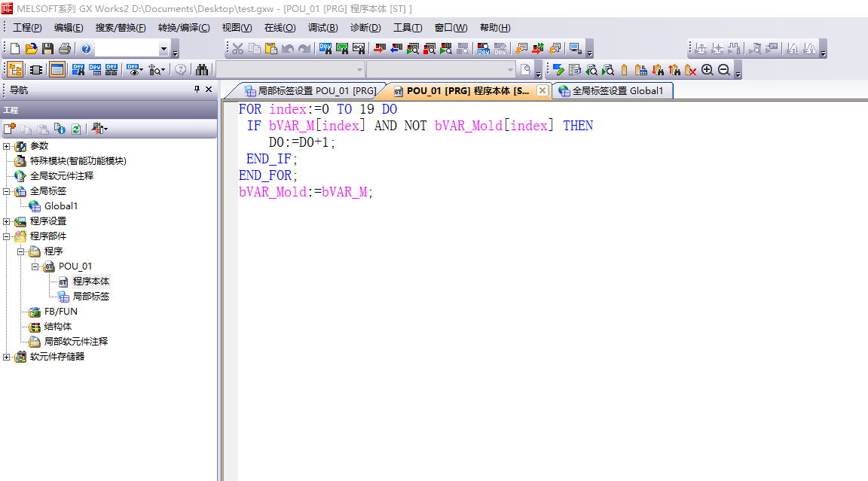Collapse the POU_01 tree node
Viewport: 868px width, 481px height.
point(35,266)
